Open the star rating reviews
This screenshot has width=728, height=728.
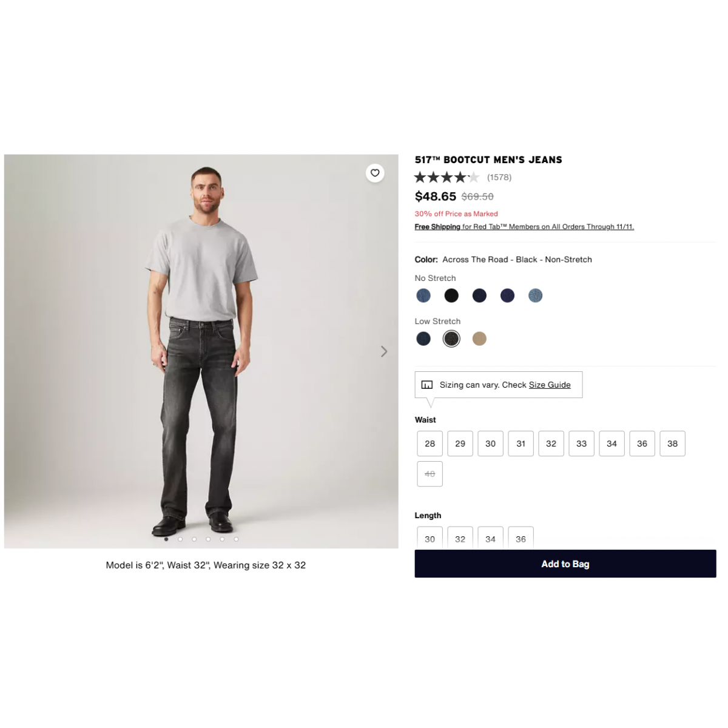447,177
